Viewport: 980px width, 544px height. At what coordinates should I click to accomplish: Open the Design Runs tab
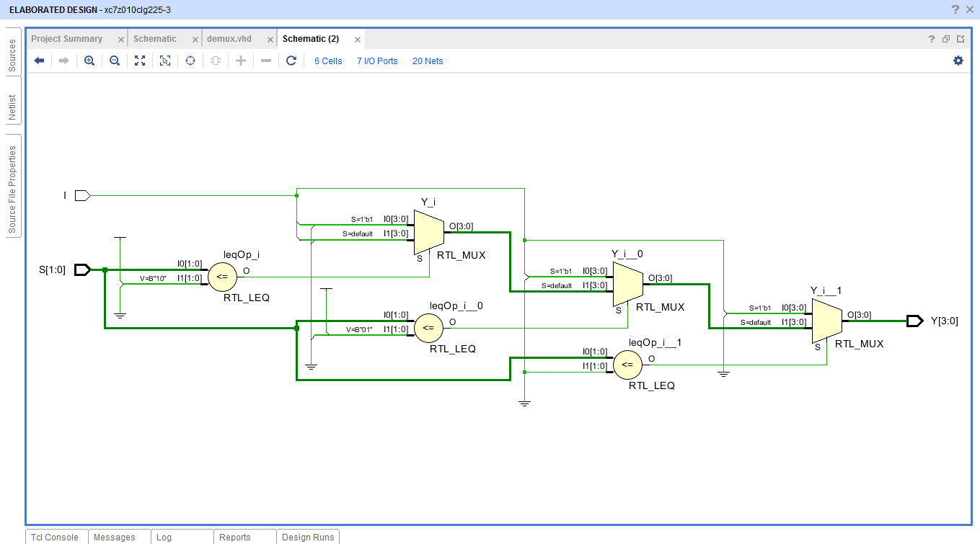click(308, 538)
